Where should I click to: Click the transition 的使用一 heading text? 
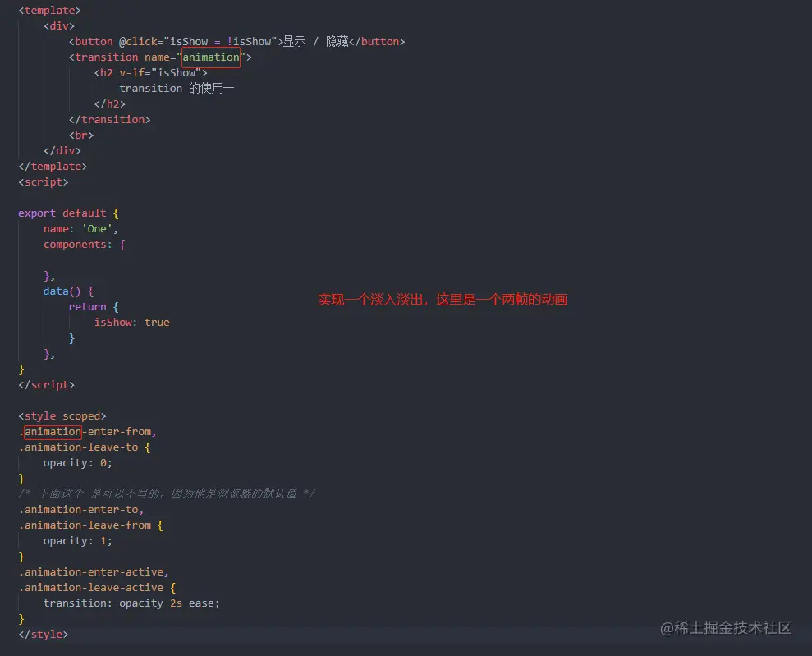pyautogui.click(x=178, y=88)
